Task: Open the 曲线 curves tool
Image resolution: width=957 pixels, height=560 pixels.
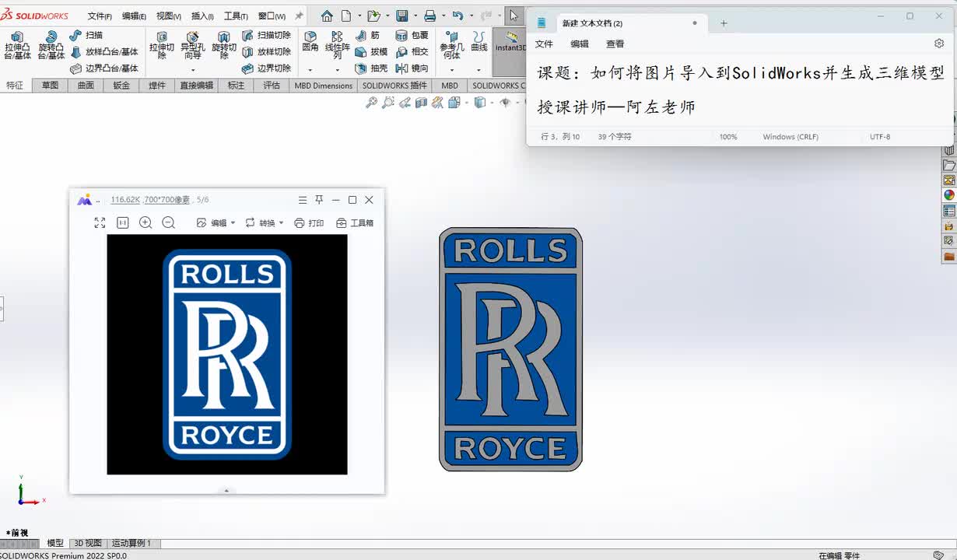Action: 479,41
